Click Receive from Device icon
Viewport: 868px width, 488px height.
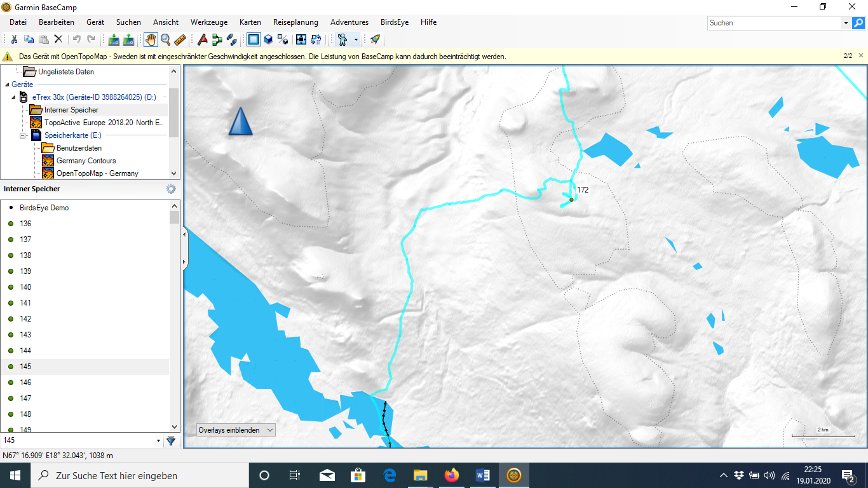[128, 39]
